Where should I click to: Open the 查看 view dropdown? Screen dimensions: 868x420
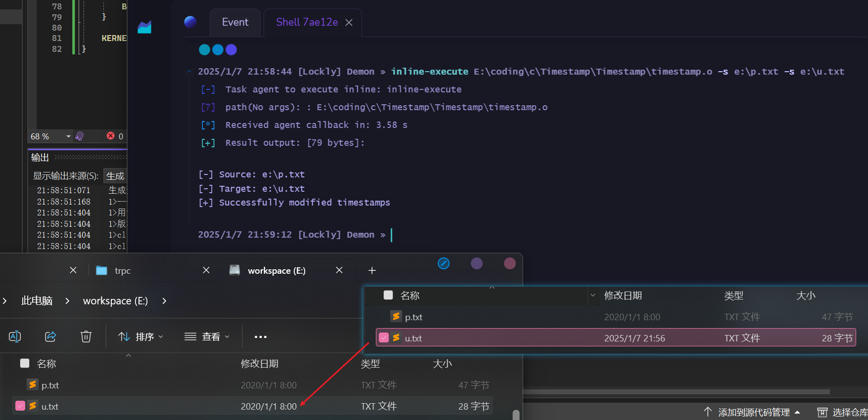pyautogui.click(x=207, y=337)
